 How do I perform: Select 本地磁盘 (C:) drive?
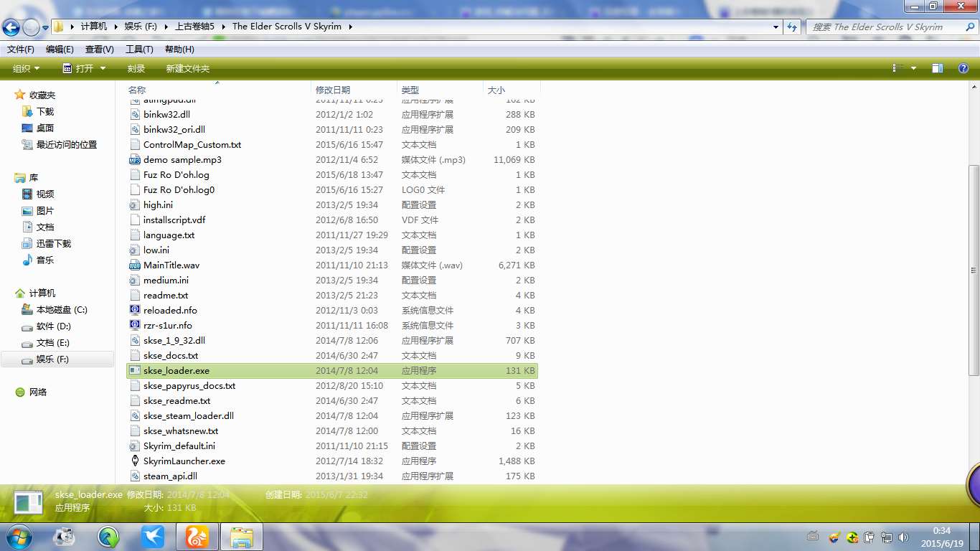click(x=62, y=310)
